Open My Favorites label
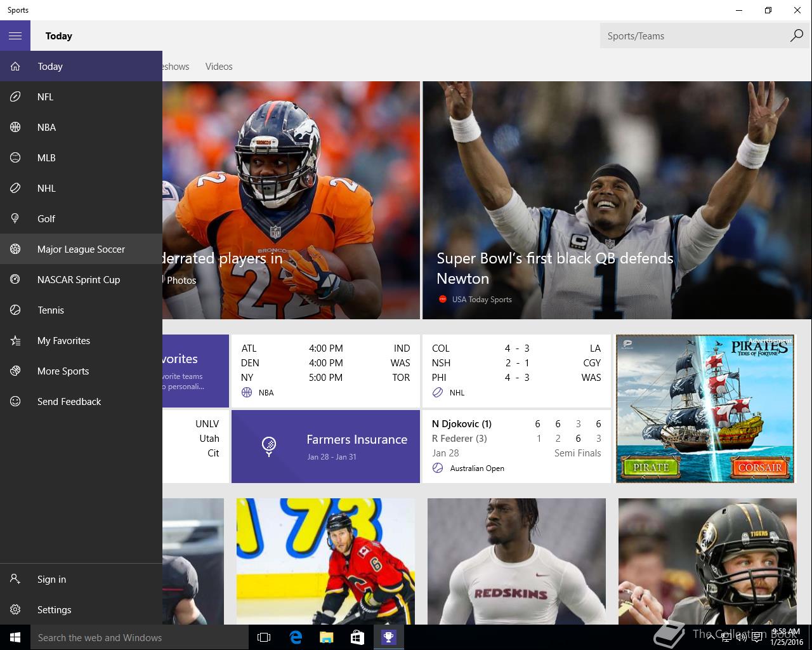This screenshot has height=650, width=812. [63, 340]
